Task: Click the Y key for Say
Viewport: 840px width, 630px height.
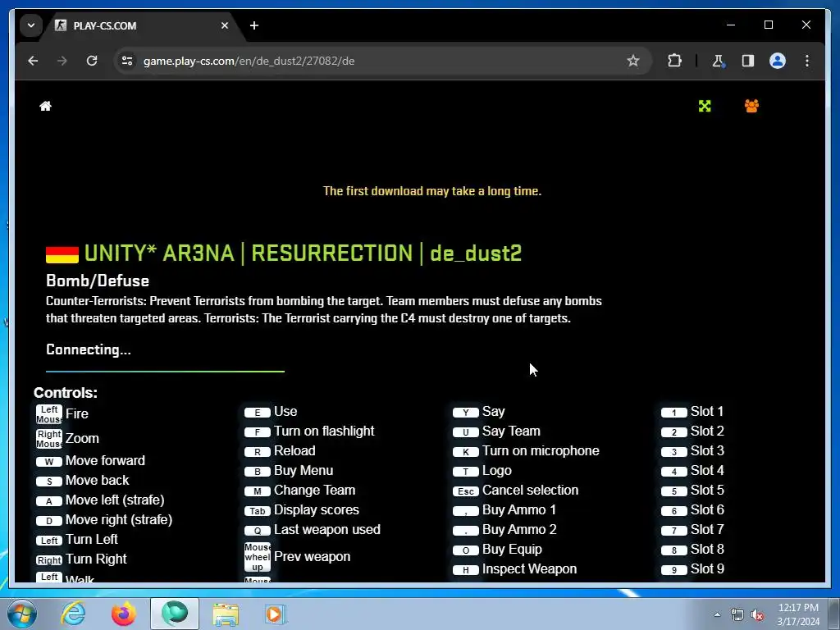Action: [466, 413]
